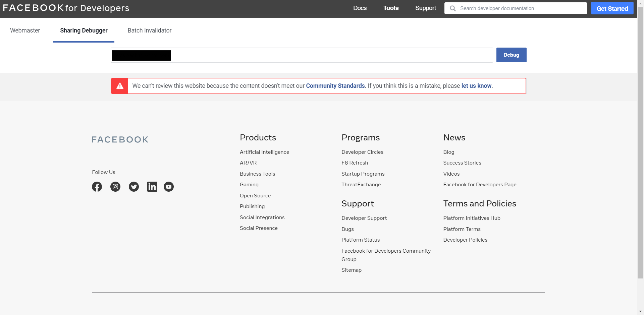Open the Facebook social icon under Follow Us

97,187
